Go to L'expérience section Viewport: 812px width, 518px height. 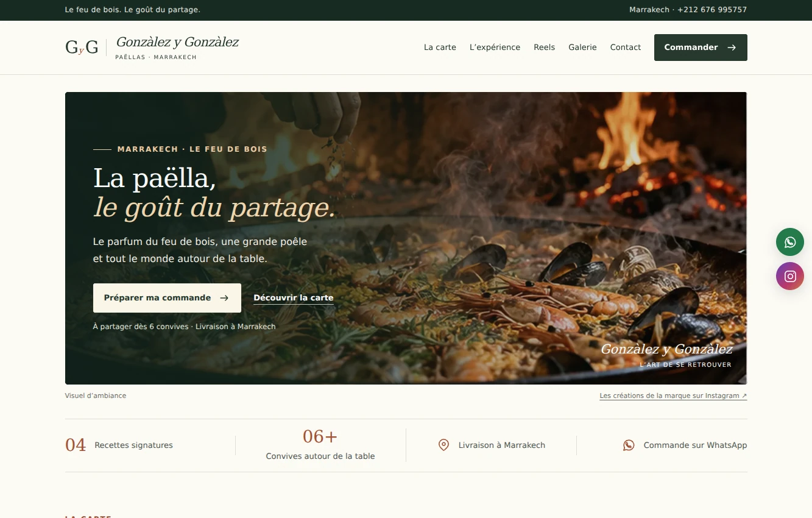[x=495, y=48]
